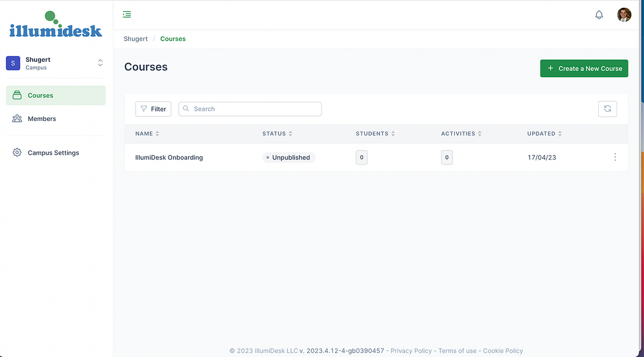Image resolution: width=644 pixels, height=357 pixels.
Task: Click the Shugert campus S badge
Action: [13, 63]
